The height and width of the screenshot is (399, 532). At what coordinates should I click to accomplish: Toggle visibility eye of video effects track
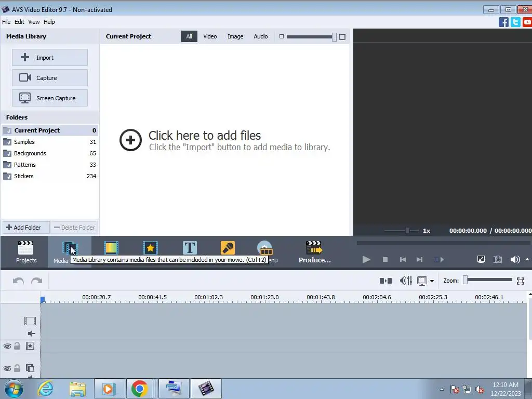click(x=7, y=346)
